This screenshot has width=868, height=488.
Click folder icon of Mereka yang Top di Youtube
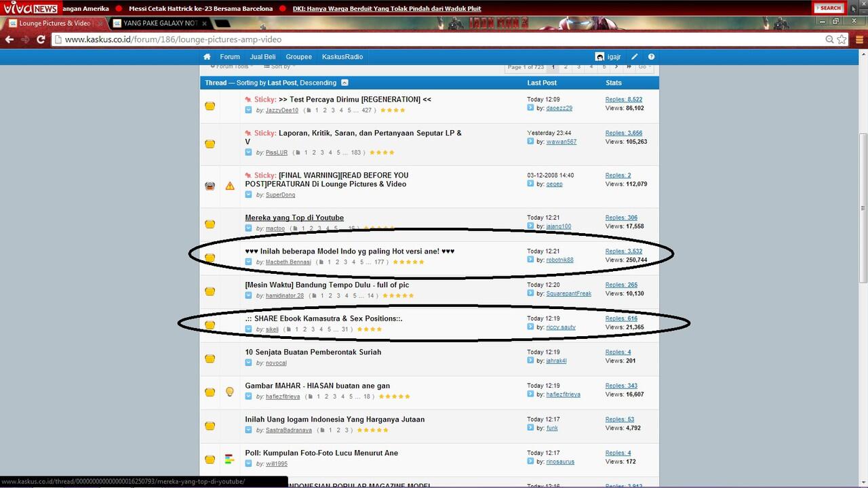210,224
